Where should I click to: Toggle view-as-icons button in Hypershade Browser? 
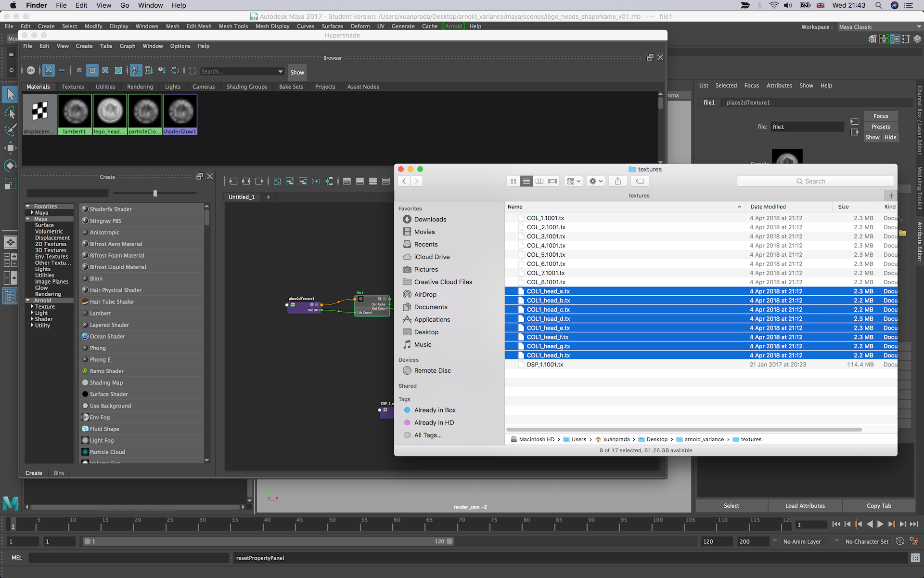49,70
